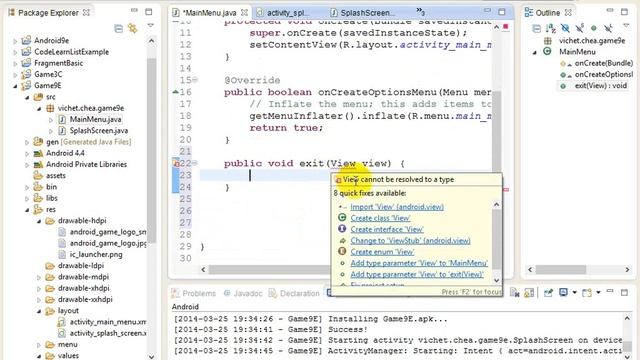Select vichet.chea.game9e in Outline
This screenshot has height=360, width=640.
click(592, 40)
